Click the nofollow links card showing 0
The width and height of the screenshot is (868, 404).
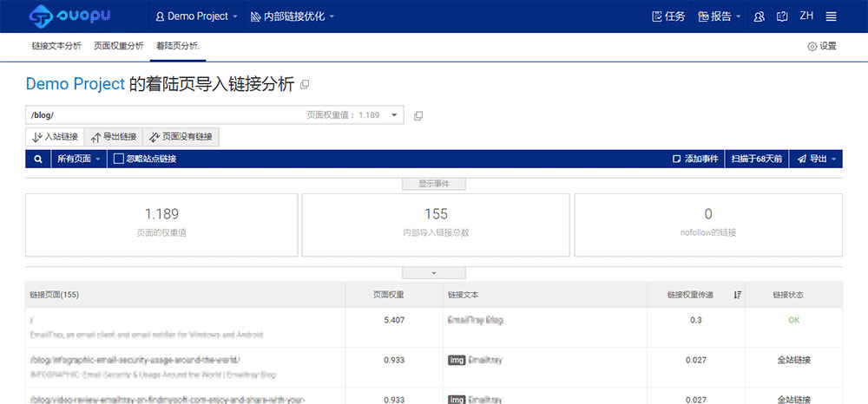pos(708,225)
